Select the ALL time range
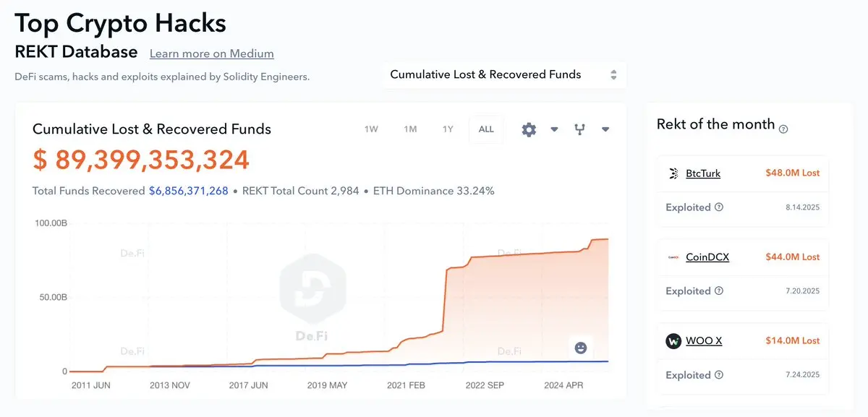The image size is (868, 417). (486, 129)
